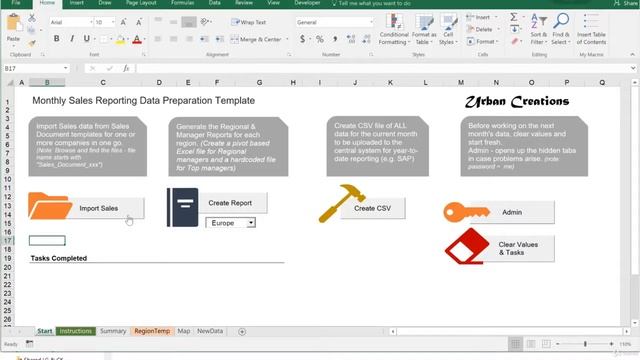640x360 pixels.
Task: Click the Fill Color bucket icon
Action: click(x=120, y=40)
